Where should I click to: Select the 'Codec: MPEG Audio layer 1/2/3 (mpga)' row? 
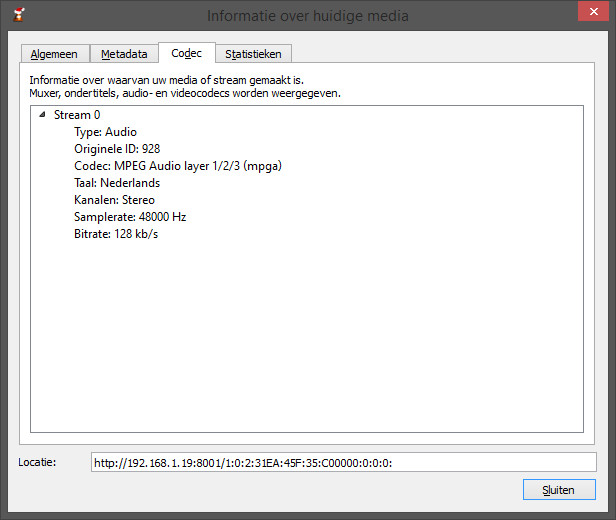pyautogui.click(x=178, y=166)
